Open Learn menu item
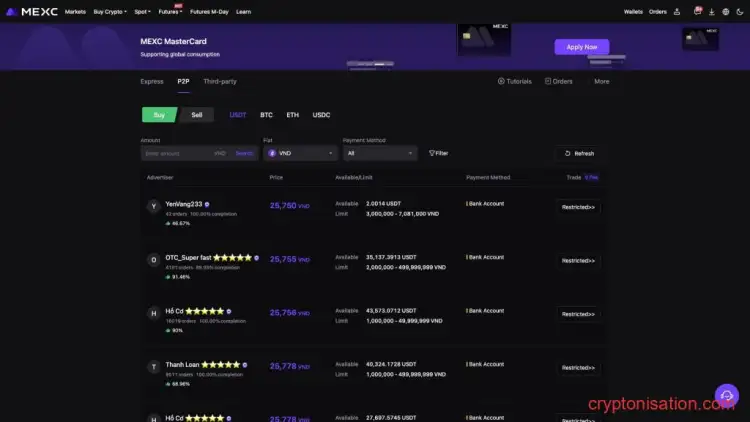Screen dimensions: 750x422 (243, 11)
